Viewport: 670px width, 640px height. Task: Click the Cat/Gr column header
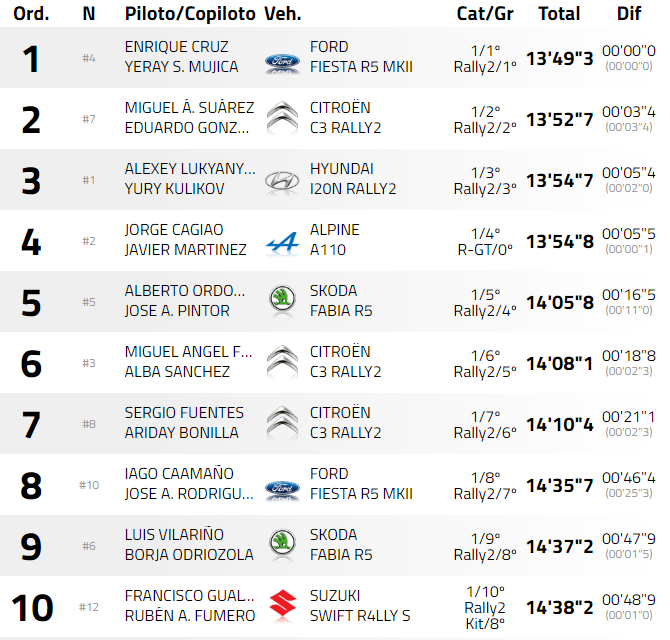485,14
